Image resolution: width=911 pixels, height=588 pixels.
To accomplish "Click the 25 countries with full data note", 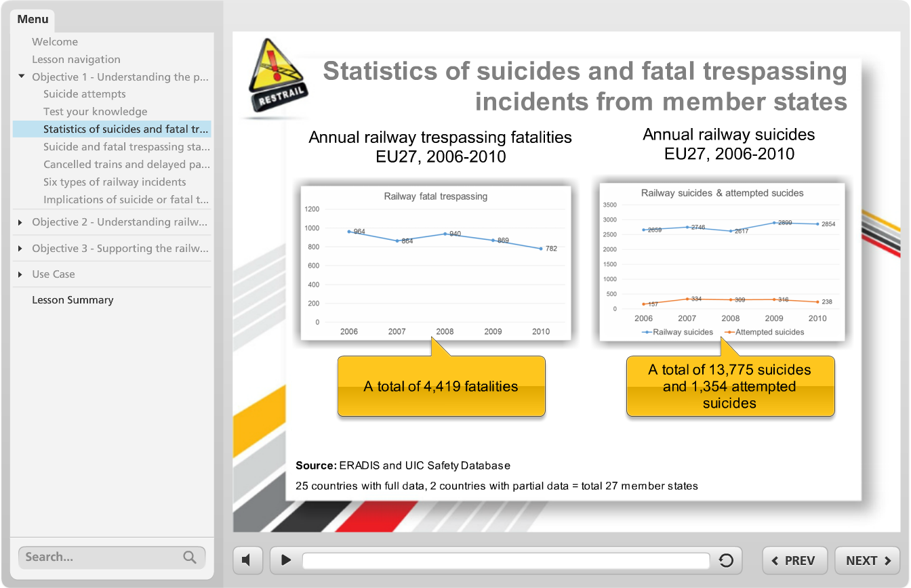I will (x=497, y=486).
